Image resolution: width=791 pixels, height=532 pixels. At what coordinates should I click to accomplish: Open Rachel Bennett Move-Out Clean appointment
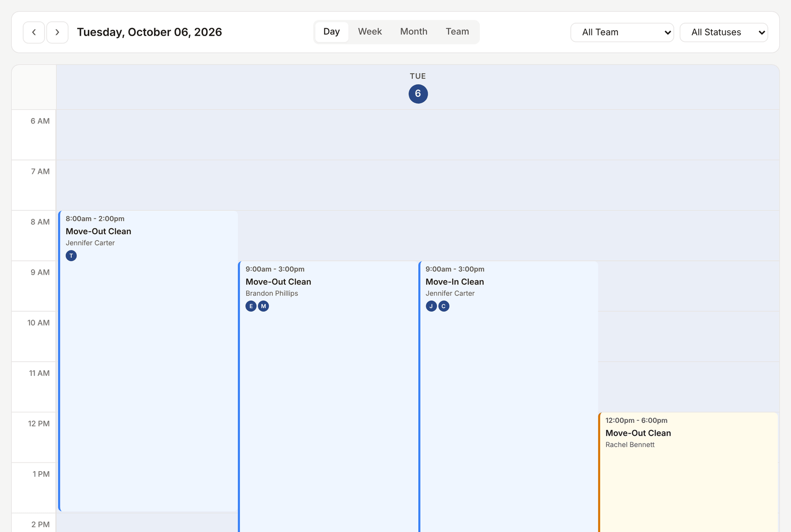688,472
